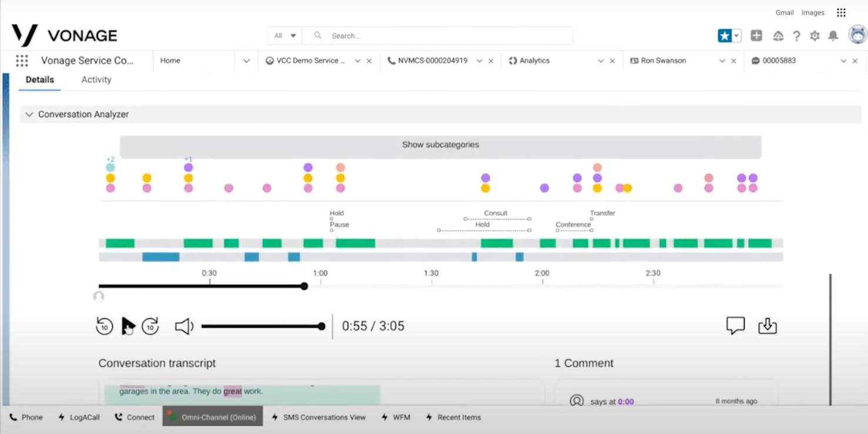Open the Home navigation tab
The width and height of the screenshot is (868, 434).
[170, 60]
